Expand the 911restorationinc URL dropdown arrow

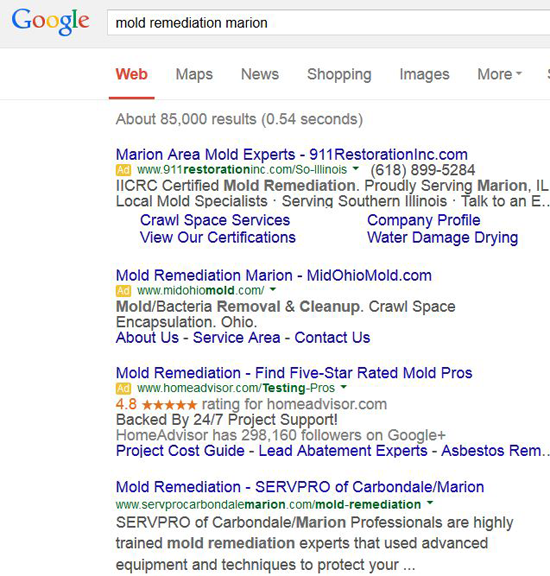coord(356,169)
